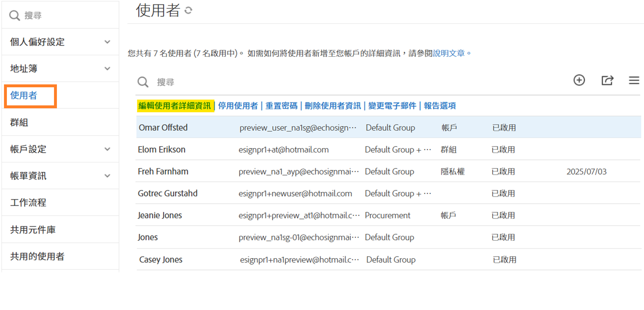Expand the 個人偏好設定 section
644x310 pixels.
click(x=107, y=42)
